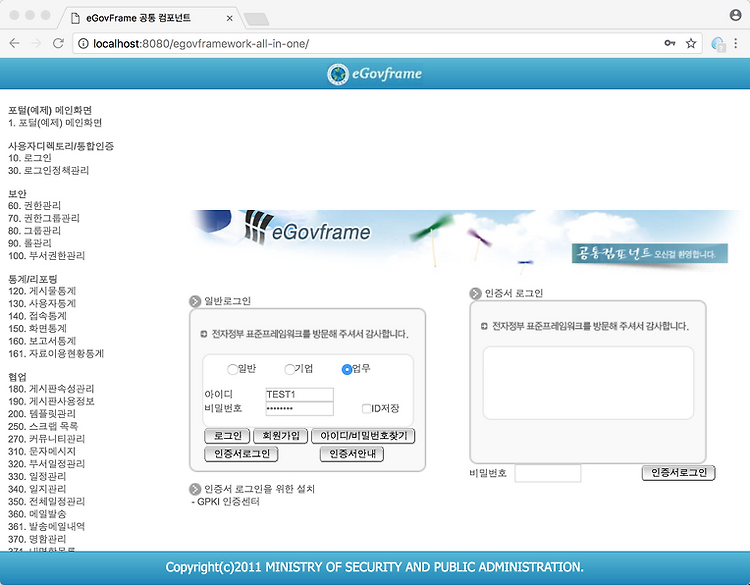Screen dimensions: 750x585
Task: Open menu 330. 일정관리
Action: pos(37,476)
